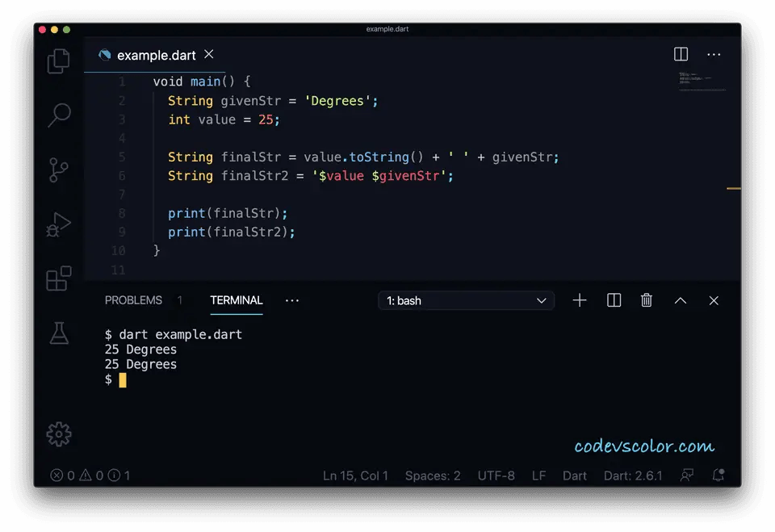Open editor more actions ellipsis menu
The height and width of the screenshot is (532, 775).
point(714,54)
